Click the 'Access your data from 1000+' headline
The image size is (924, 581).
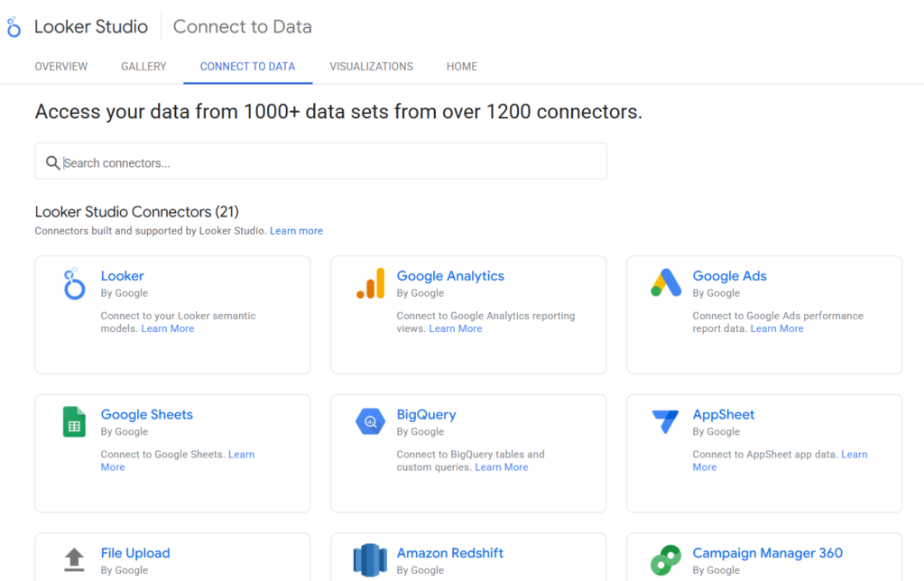pos(339,111)
